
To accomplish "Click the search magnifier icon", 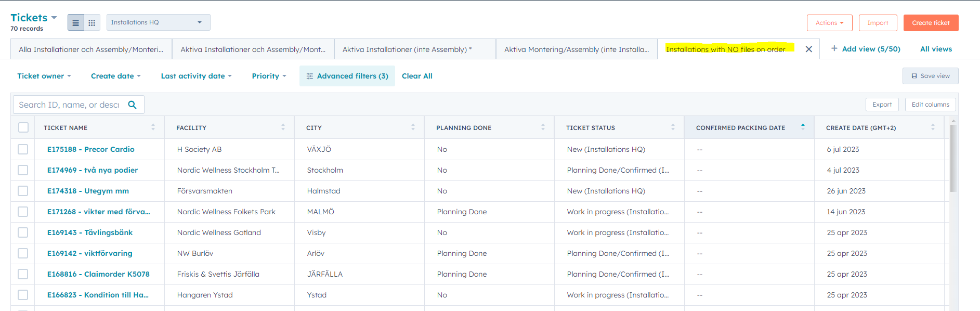I will (133, 105).
